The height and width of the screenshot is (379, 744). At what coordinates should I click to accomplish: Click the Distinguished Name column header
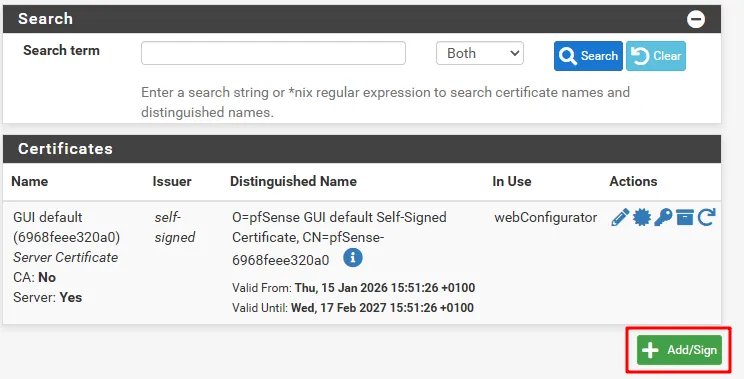[293, 181]
